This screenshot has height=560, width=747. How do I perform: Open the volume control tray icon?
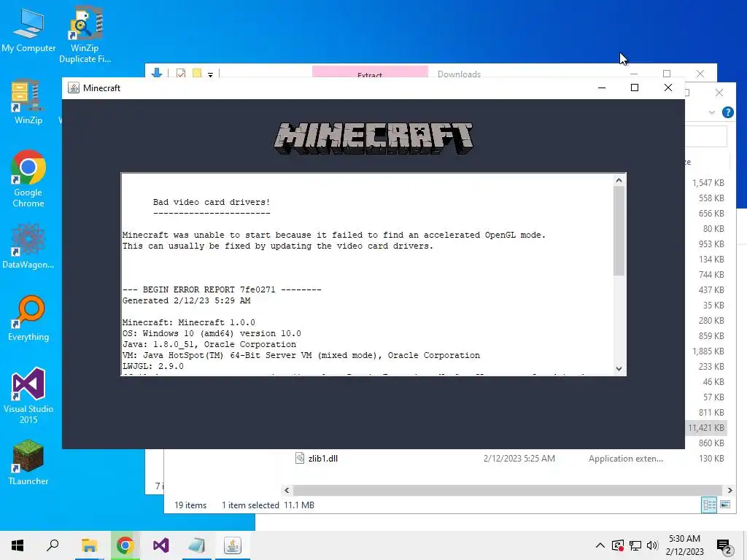coord(652,545)
